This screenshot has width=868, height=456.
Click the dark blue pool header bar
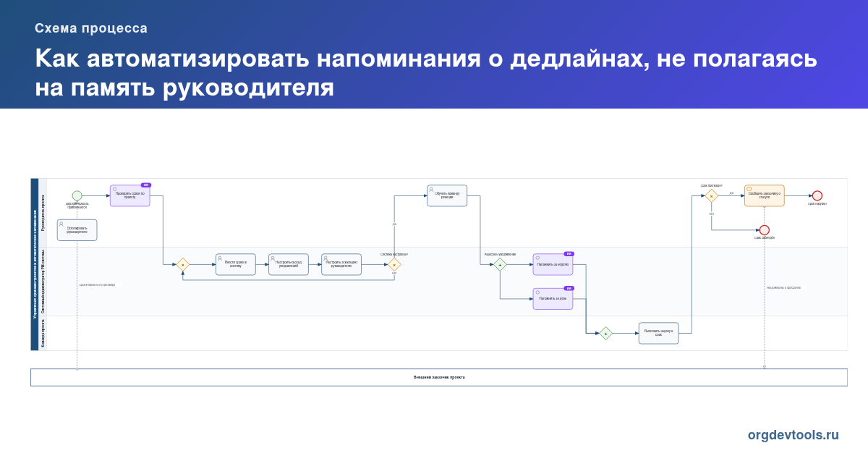(x=34, y=264)
